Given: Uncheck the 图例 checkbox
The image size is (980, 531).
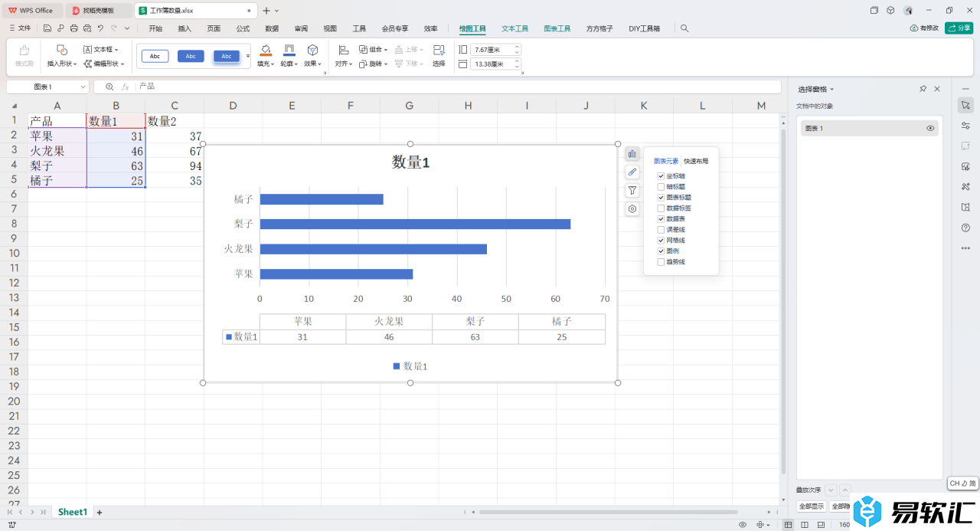Looking at the screenshot, I should click(661, 251).
